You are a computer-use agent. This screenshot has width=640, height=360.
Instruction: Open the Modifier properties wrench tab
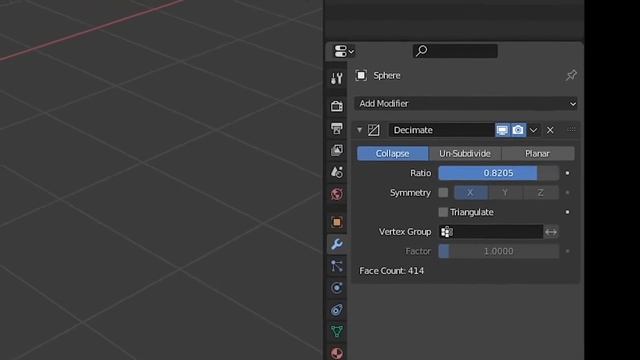337,244
